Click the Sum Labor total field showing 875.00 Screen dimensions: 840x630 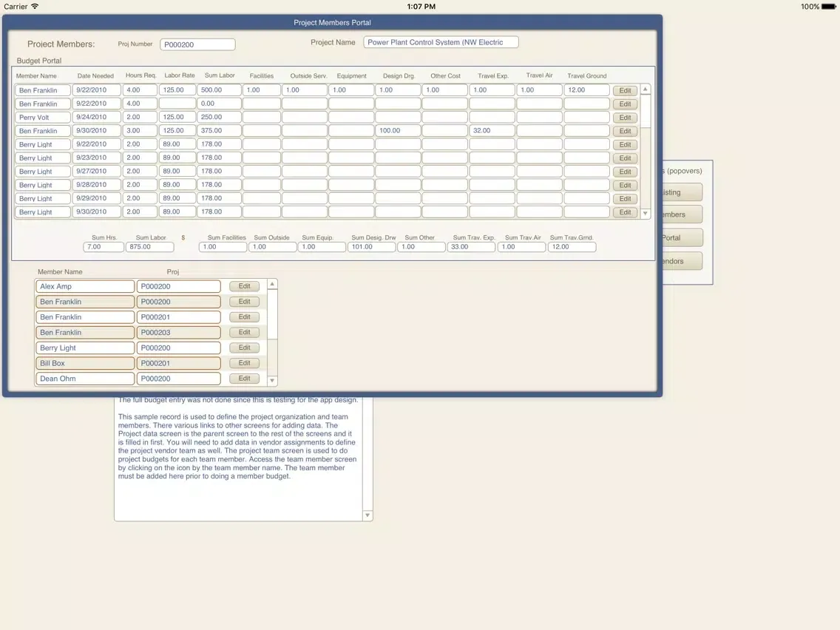coord(149,247)
